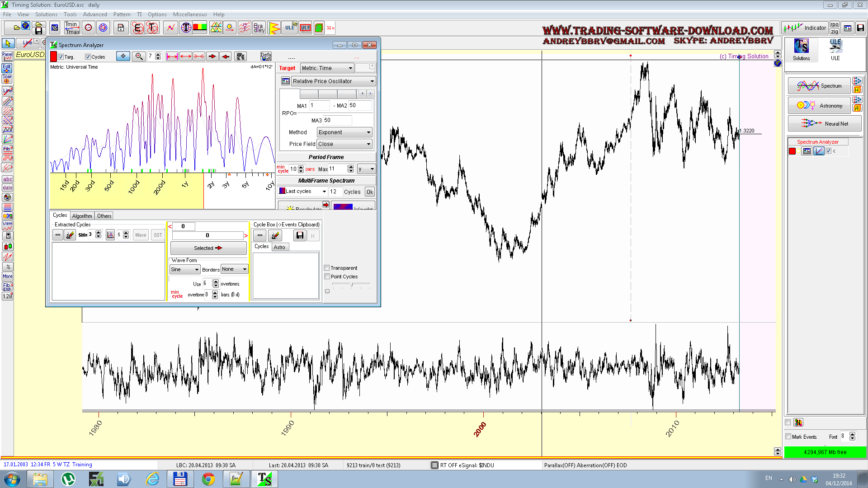Click the Ok button next to Cycles

(x=370, y=192)
